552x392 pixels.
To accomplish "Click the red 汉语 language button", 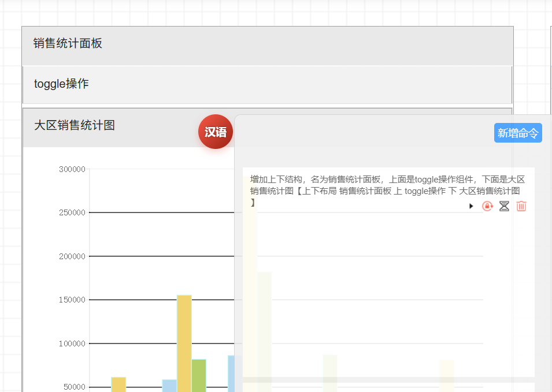I will 216,132.
